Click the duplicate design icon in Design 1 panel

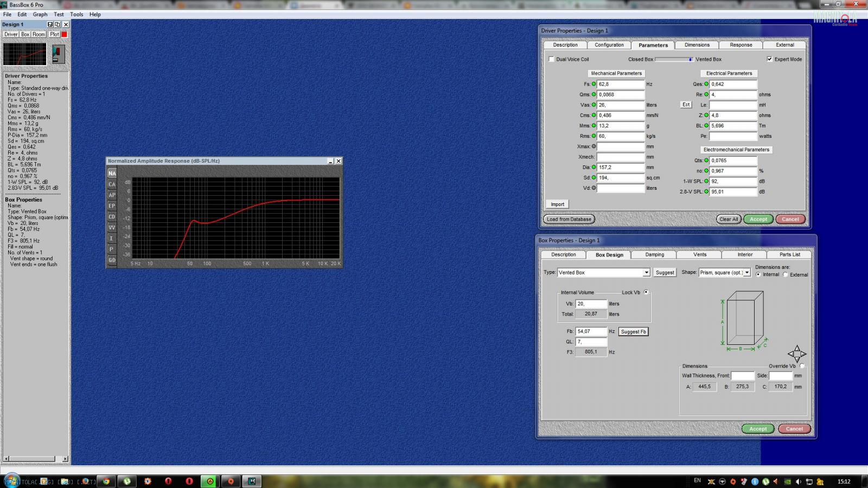58,24
